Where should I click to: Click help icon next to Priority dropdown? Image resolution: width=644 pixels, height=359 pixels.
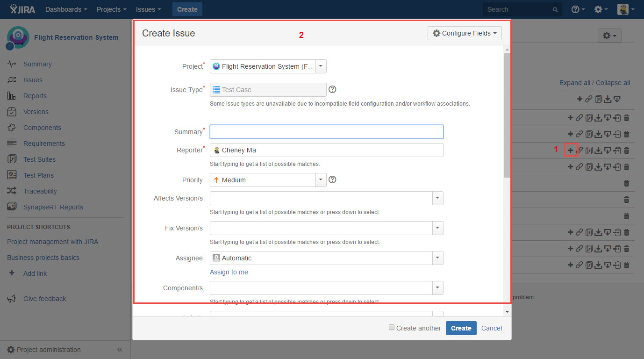tap(332, 179)
